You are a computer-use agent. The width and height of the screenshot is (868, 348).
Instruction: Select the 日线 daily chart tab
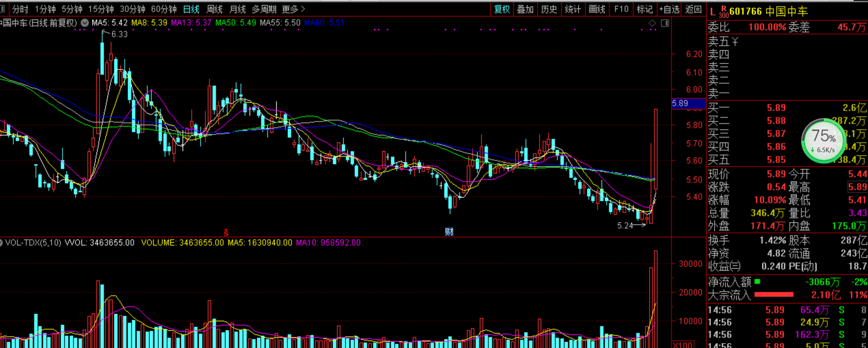coord(191,9)
